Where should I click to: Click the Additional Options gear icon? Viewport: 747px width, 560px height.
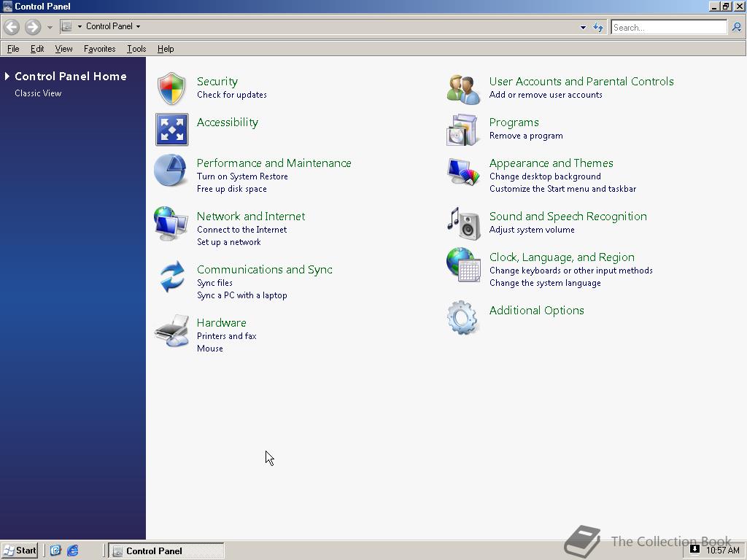[x=462, y=317]
